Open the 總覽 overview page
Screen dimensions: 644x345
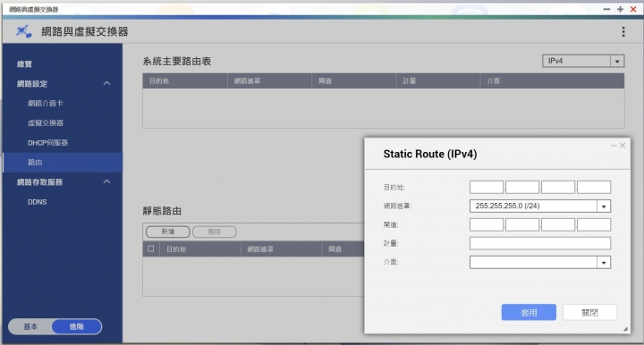[24, 64]
